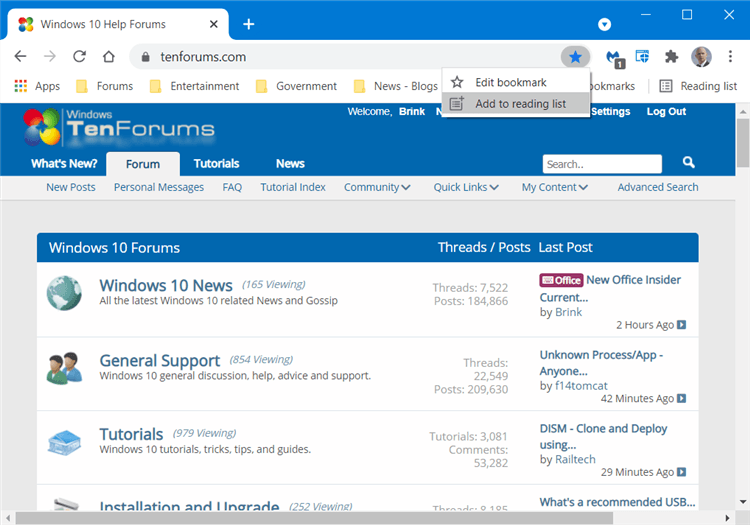Click the Tutorials building icon
This screenshot has height=525, width=750.
point(64,442)
